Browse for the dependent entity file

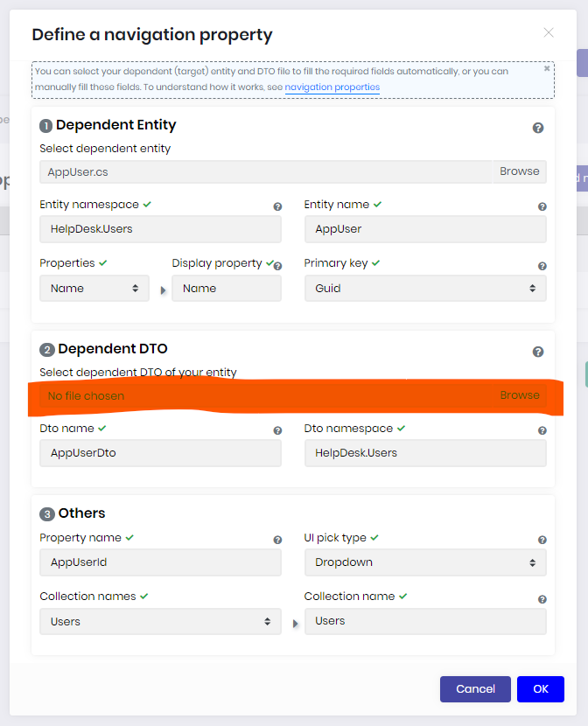coord(519,171)
